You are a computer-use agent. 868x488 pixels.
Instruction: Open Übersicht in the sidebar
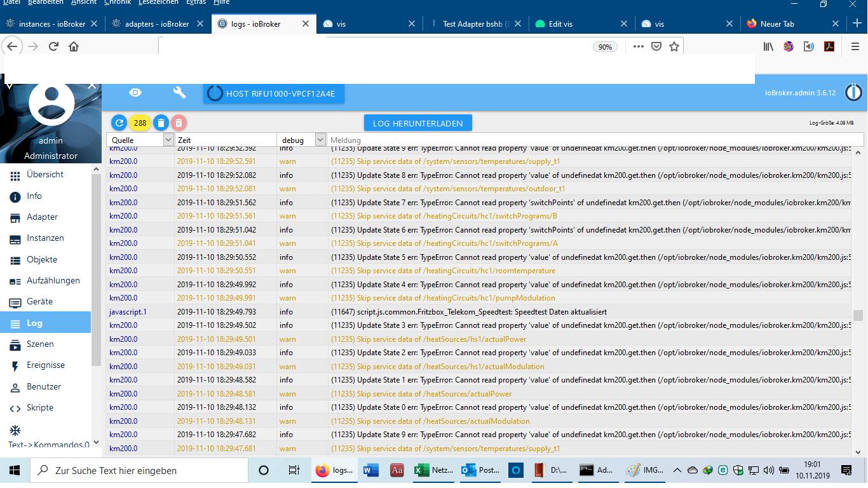pyautogui.click(x=46, y=175)
